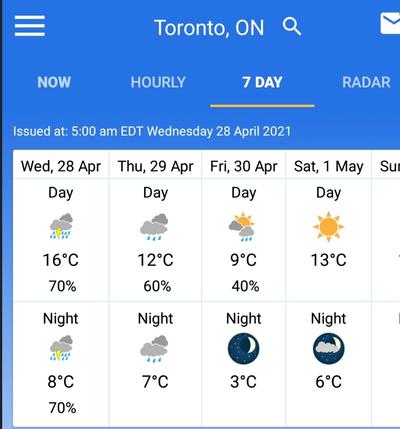Viewport: 400px width, 429px height.
Task: Switch to the HOURLY tab
Action: 158,82
